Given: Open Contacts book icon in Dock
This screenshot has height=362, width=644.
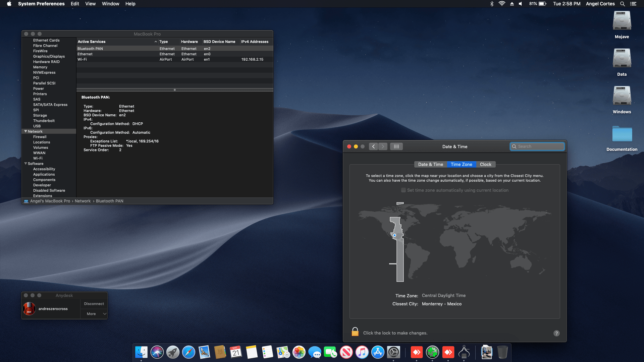Looking at the screenshot, I should click(x=220, y=352).
